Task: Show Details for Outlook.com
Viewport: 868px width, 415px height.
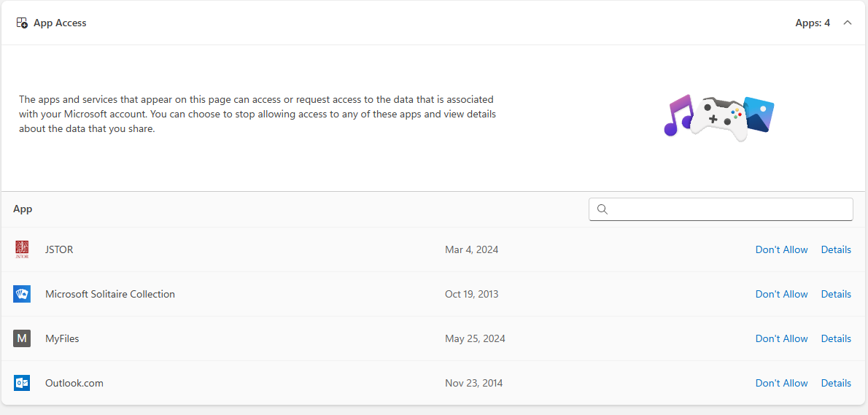Action: point(836,383)
